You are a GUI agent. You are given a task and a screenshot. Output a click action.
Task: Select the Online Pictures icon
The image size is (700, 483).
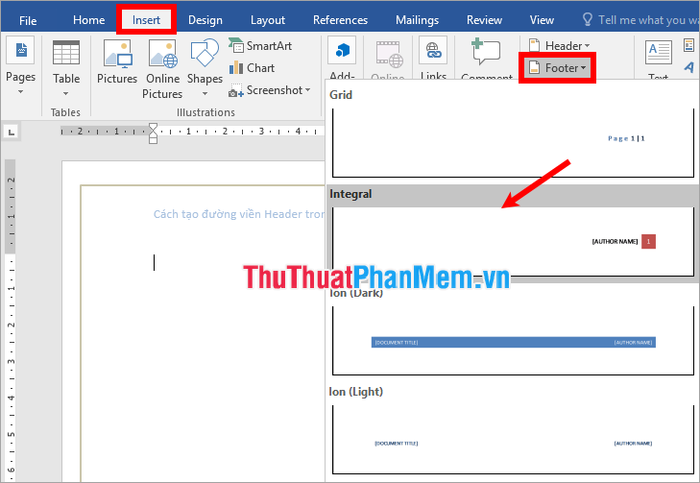point(162,55)
